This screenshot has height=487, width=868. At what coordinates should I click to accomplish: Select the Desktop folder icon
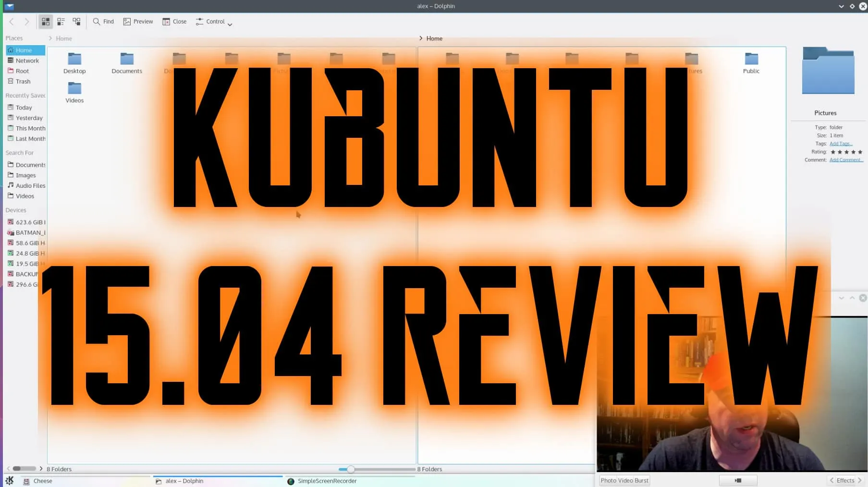point(74,63)
